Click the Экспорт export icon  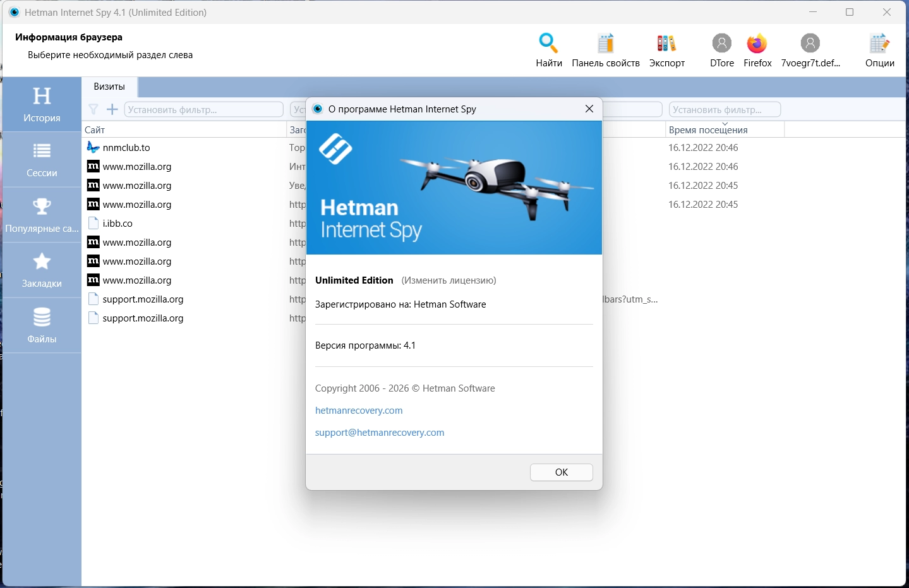pos(666,43)
